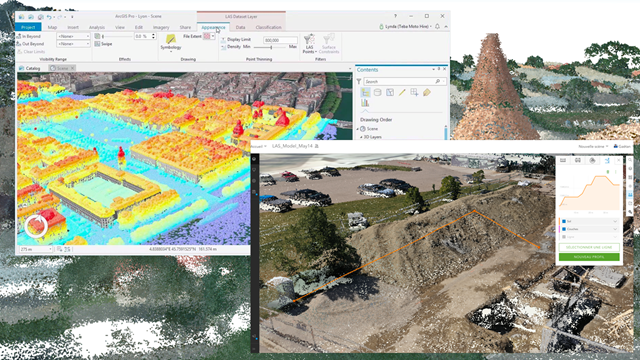Viewport: 640px width, 360px height.
Task: Close the Scene view tab
Action: (73, 68)
